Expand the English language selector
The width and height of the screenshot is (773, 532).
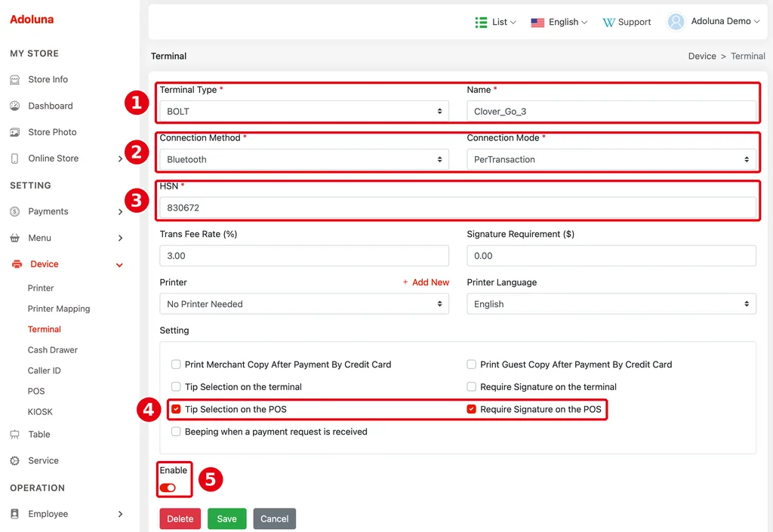(559, 22)
